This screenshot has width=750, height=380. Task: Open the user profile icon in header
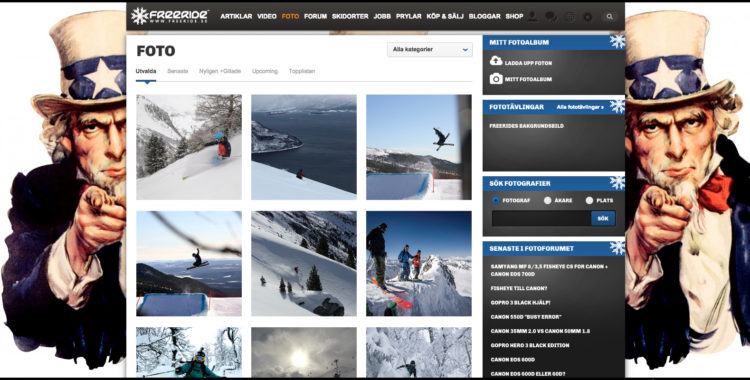(532, 17)
